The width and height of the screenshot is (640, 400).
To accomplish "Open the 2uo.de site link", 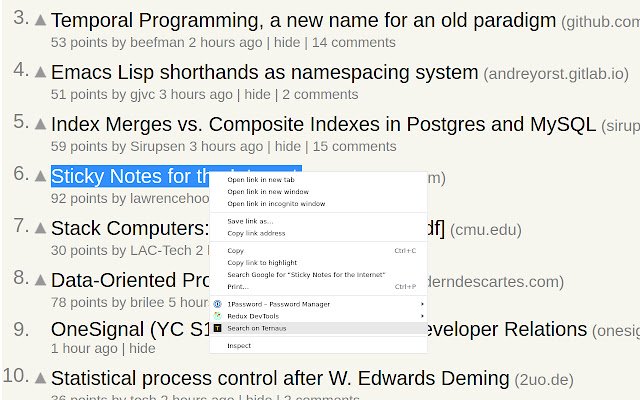I will 544,380.
